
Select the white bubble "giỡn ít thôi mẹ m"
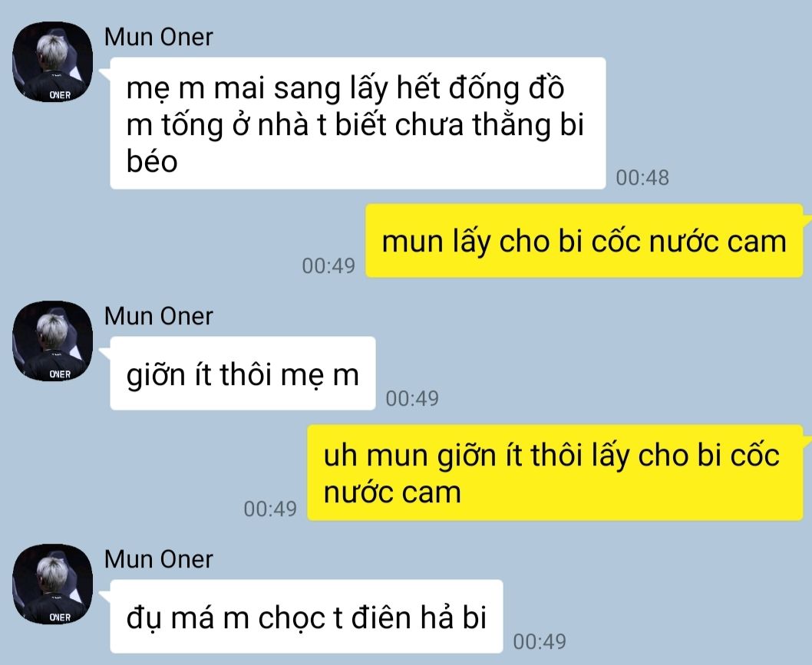[243, 373]
